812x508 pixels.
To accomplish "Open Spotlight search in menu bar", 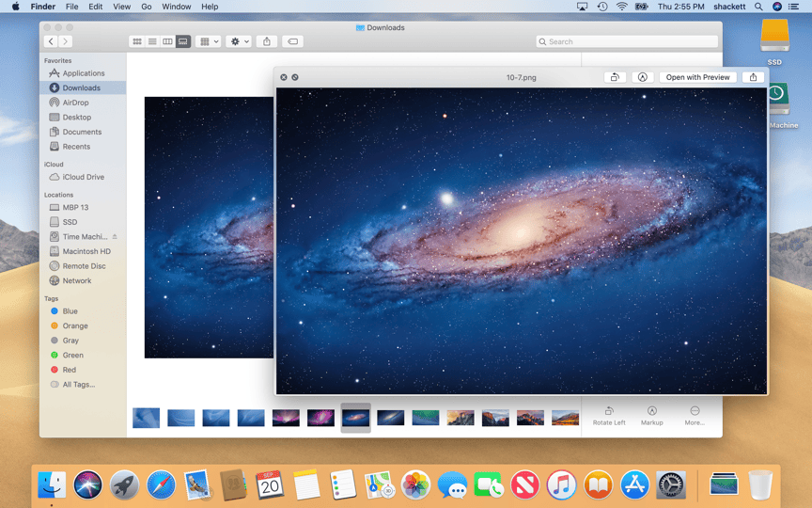I will point(758,7).
